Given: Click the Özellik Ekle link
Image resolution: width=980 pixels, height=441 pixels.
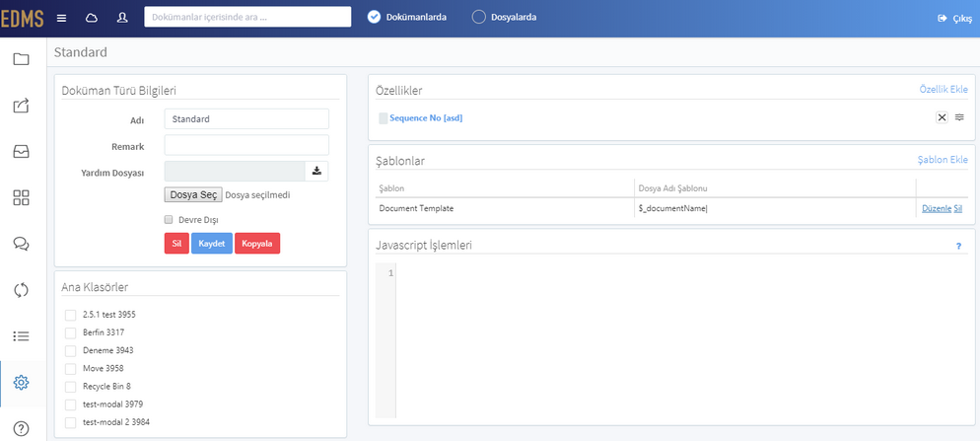Looking at the screenshot, I should [x=944, y=90].
